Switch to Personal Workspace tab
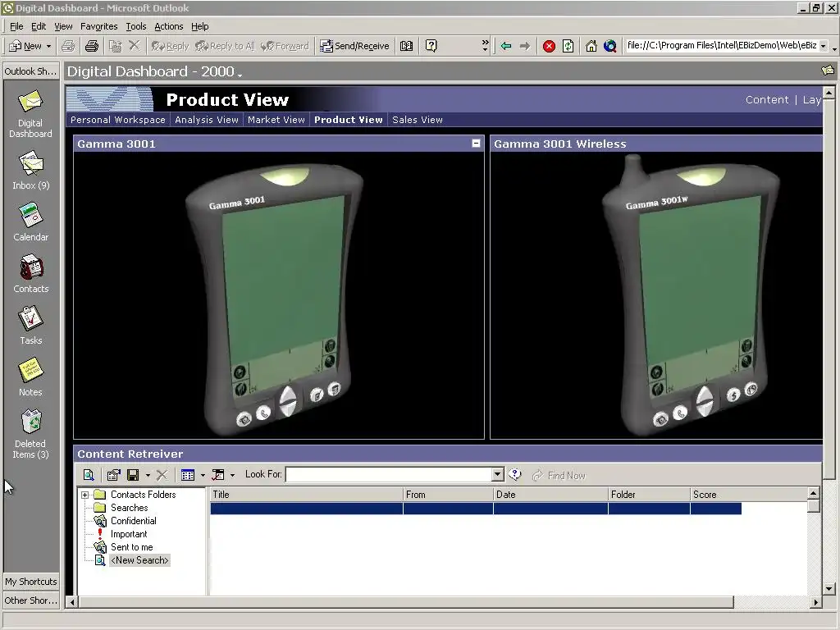The height and width of the screenshot is (630, 840). pos(118,120)
